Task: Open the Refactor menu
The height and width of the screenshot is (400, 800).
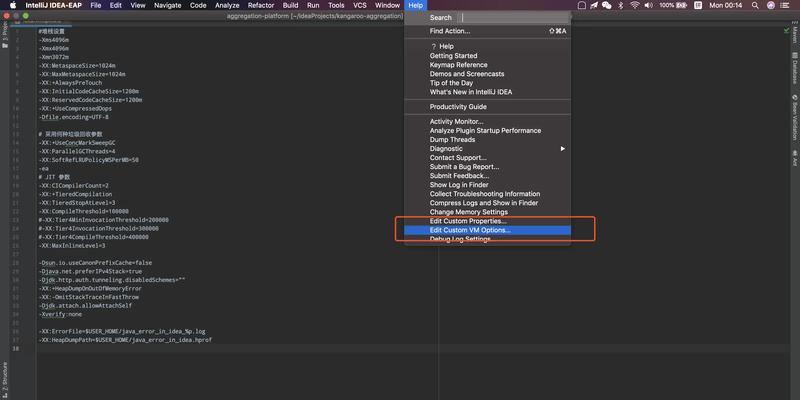Action: pos(261,5)
